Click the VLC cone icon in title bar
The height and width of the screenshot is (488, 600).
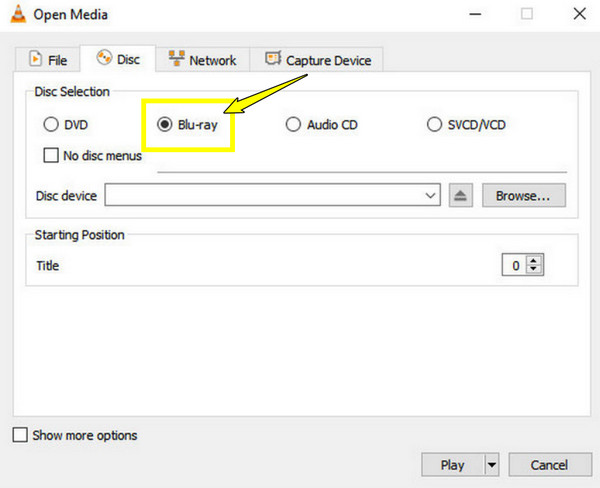tap(18, 14)
